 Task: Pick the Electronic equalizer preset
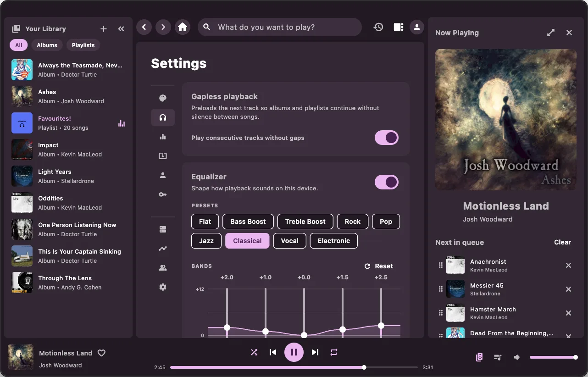pos(334,241)
